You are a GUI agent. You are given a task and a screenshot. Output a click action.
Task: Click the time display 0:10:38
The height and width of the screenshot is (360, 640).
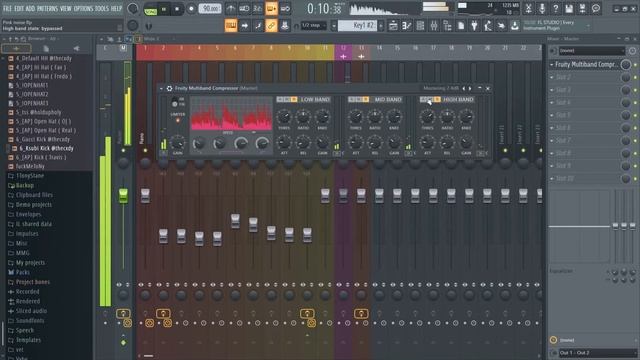pos(324,9)
